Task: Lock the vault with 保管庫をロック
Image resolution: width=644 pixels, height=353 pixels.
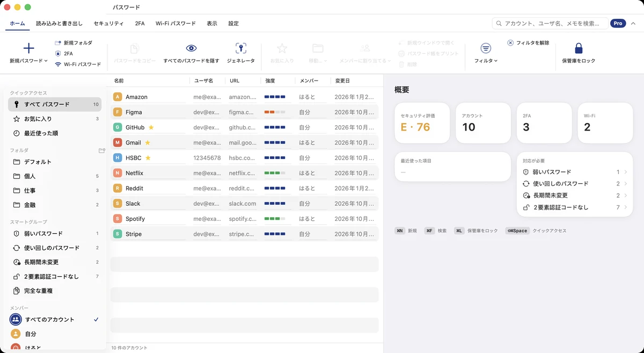Action: tap(579, 54)
